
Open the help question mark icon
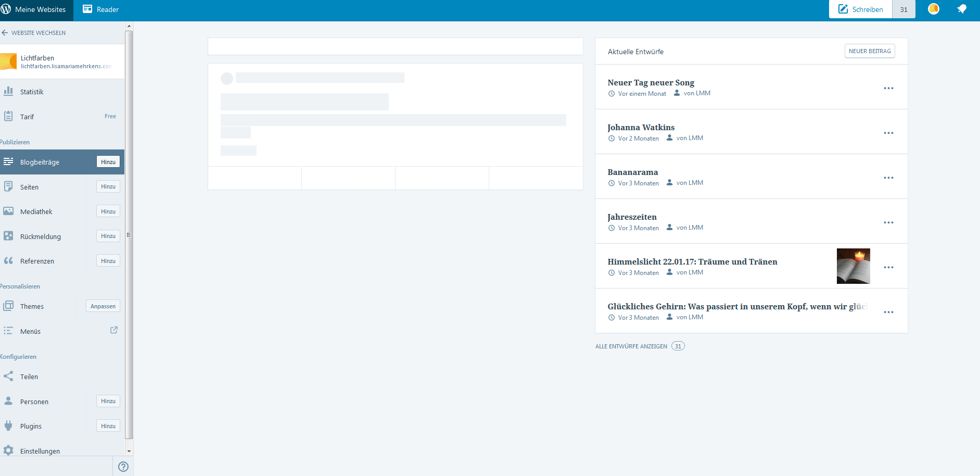(x=123, y=467)
